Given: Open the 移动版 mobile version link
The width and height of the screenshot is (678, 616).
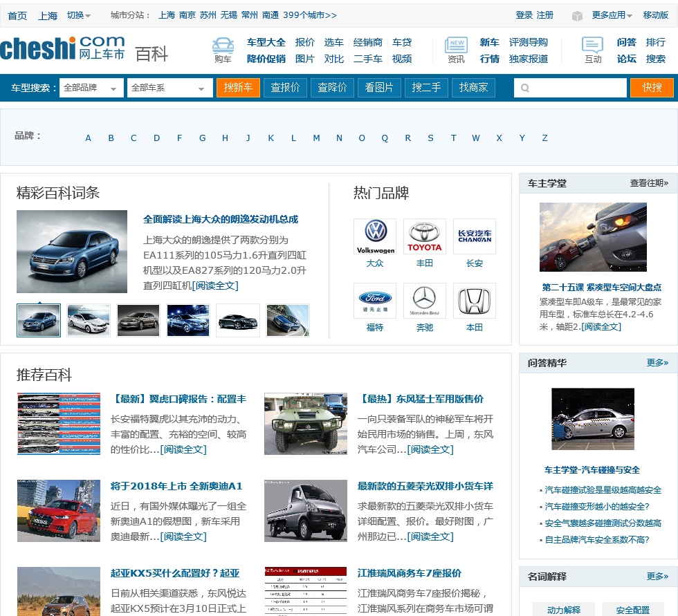Looking at the screenshot, I should [x=656, y=15].
